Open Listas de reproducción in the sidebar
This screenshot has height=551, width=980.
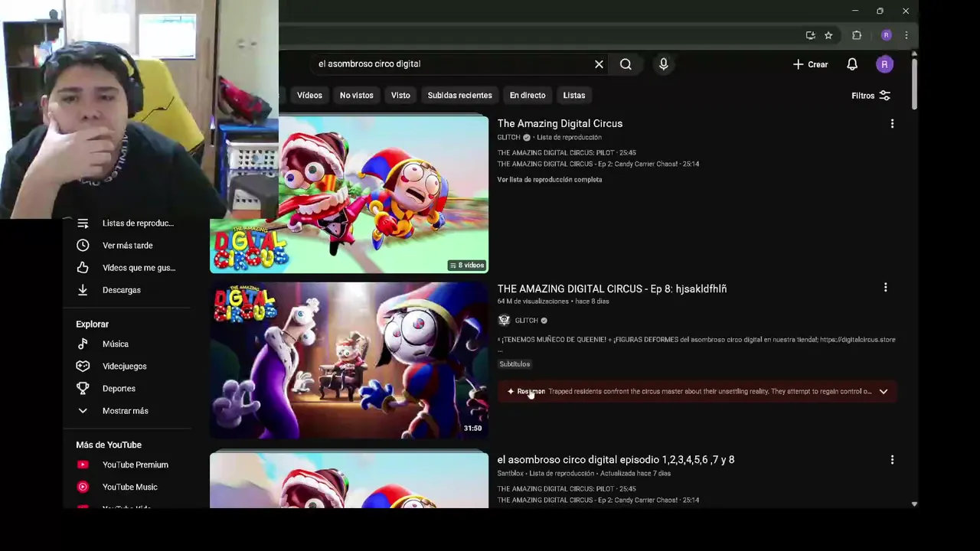[x=126, y=223]
